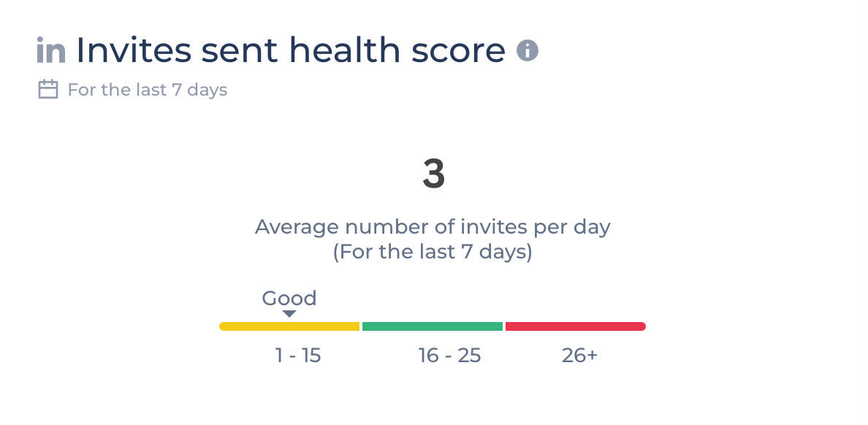Screen dimensions: 868x425
Task: Click Average number of invites per day text
Action: [x=433, y=227]
